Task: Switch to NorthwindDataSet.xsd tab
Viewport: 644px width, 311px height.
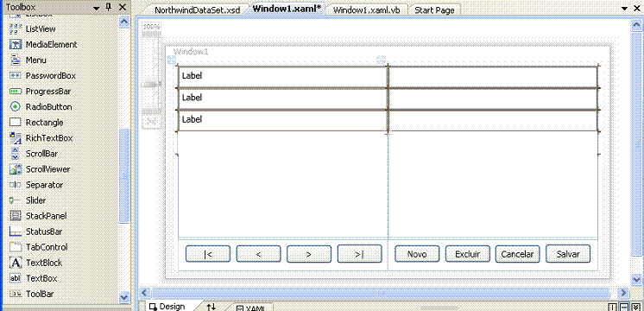Action: click(197, 10)
